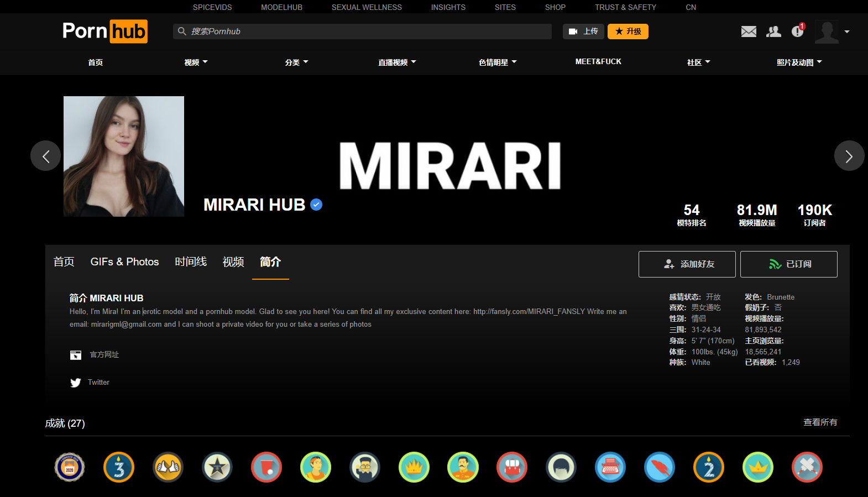Click the Pornhub logo
Screen dimensions: 868x497
click(105, 32)
